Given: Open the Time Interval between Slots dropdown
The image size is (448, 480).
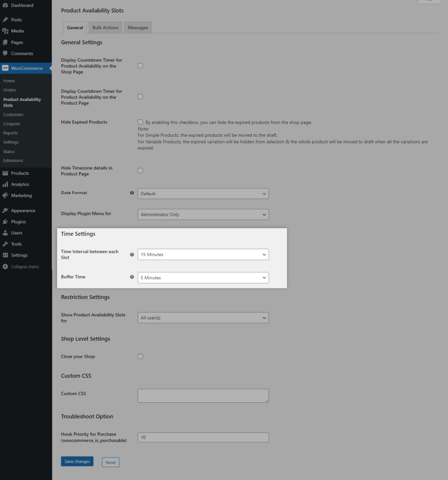Looking at the screenshot, I should point(203,254).
